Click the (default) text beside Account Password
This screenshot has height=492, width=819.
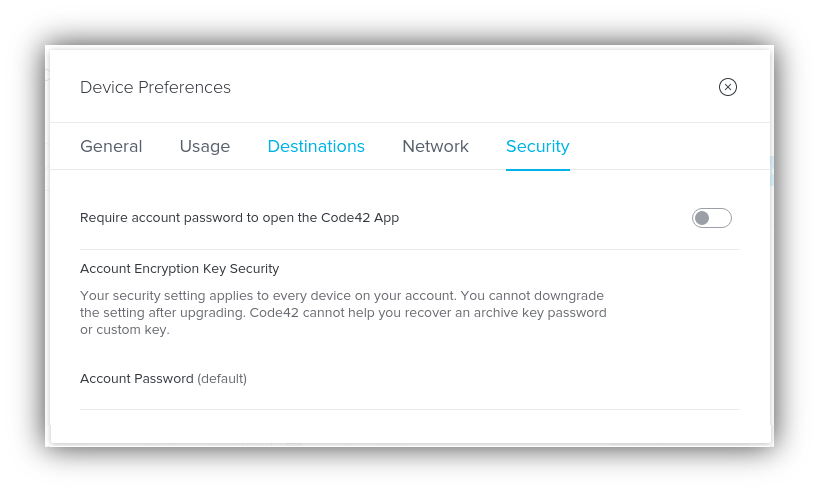click(222, 378)
